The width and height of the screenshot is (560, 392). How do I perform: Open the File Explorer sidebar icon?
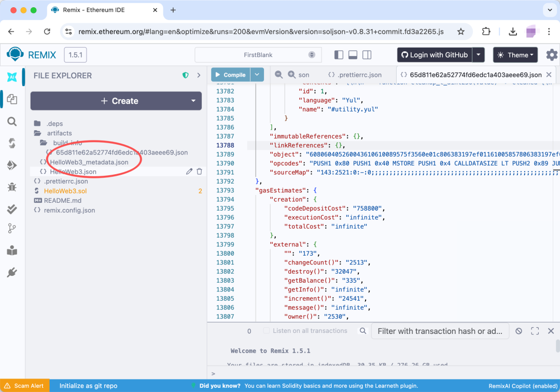(x=12, y=99)
